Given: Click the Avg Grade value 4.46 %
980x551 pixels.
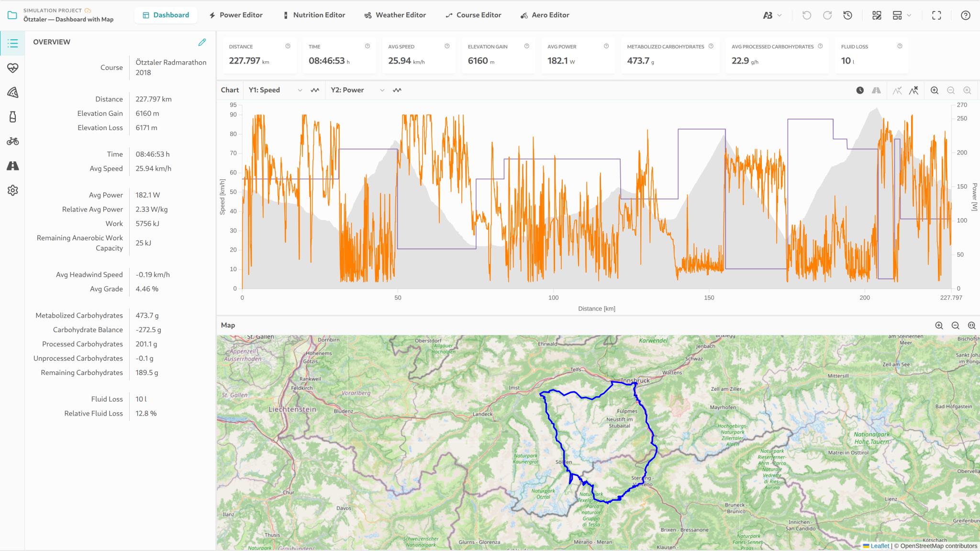Looking at the screenshot, I should pyautogui.click(x=147, y=289).
